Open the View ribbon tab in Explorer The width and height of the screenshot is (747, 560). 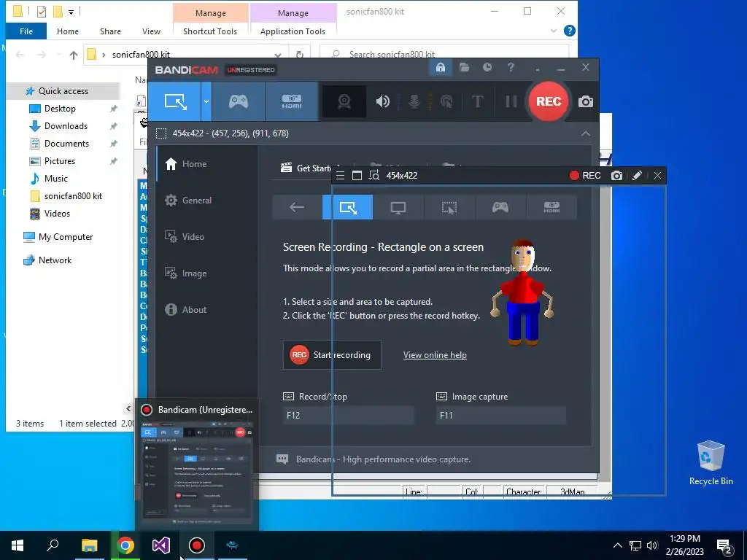tap(151, 31)
